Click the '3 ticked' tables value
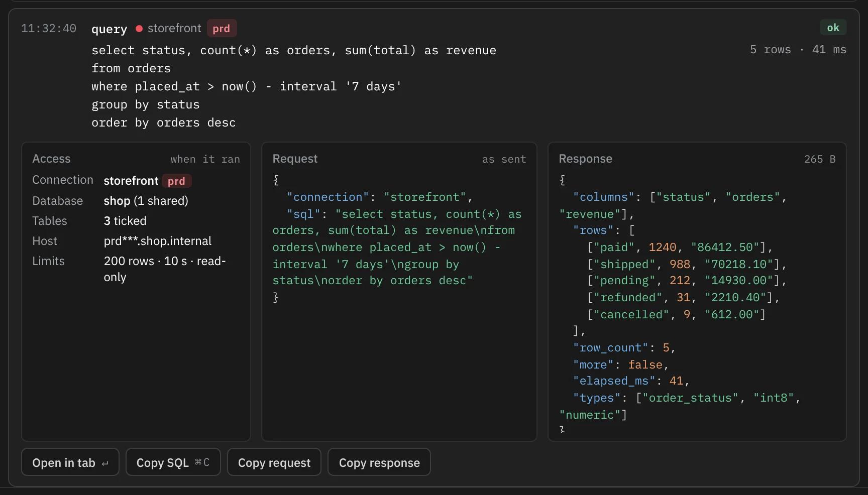Image resolution: width=868 pixels, height=495 pixels. pos(125,221)
